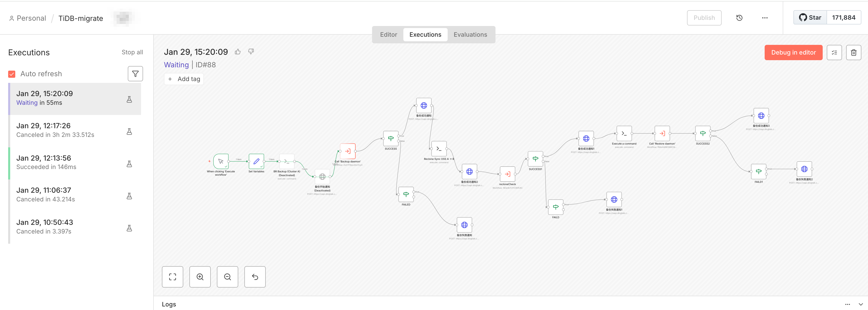The height and width of the screenshot is (310, 868).
Task: Click the reset zoom arrow icon
Action: click(x=255, y=277)
